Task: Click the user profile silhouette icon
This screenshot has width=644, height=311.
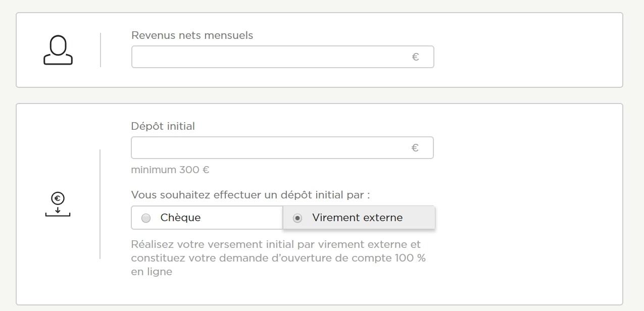Action: click(x=58, y=50)
